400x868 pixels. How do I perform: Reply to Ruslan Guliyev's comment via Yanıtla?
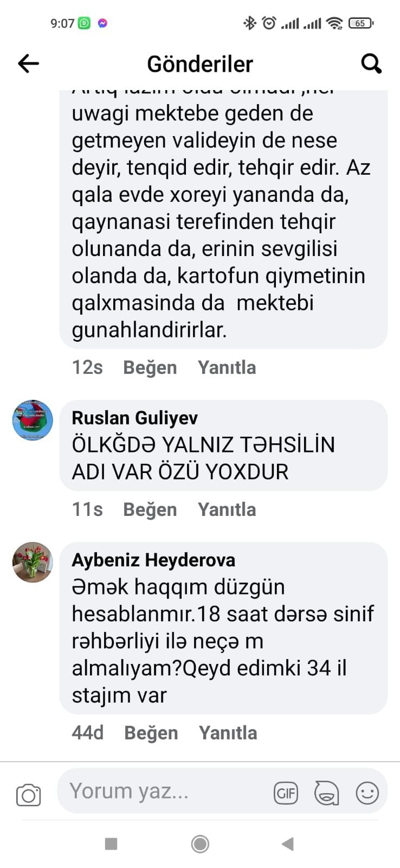(x=227, y=509)
